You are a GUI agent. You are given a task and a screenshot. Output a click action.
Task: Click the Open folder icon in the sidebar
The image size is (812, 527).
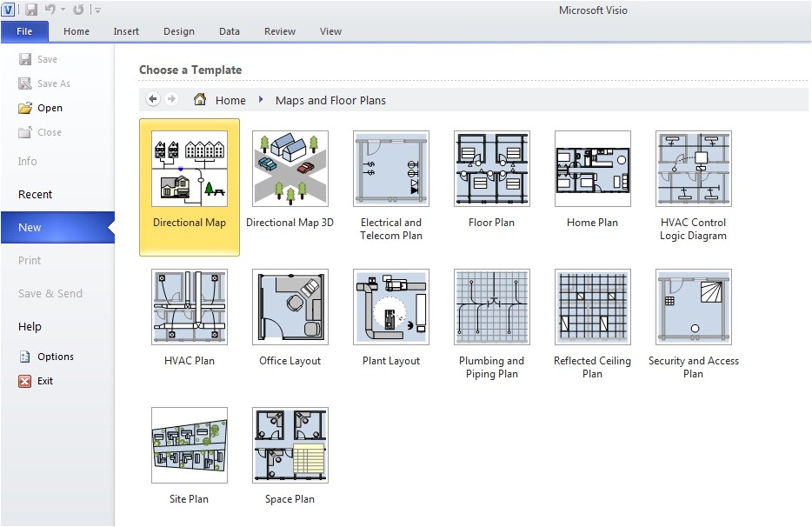26,108
